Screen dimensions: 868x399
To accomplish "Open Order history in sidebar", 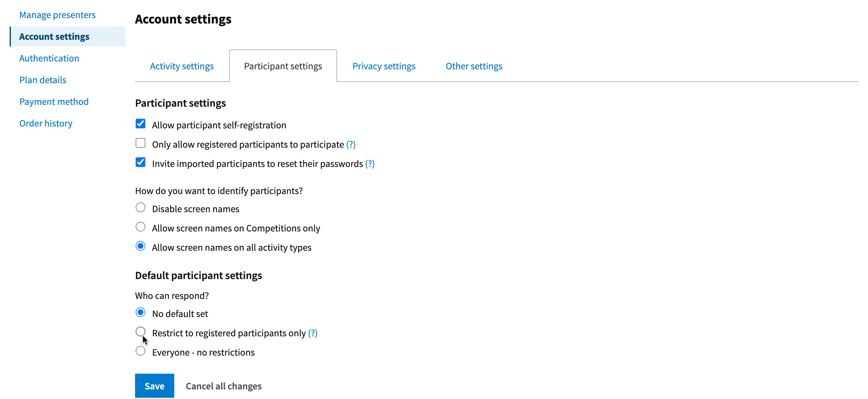I will pyautogui.click(x=46, y=124).
